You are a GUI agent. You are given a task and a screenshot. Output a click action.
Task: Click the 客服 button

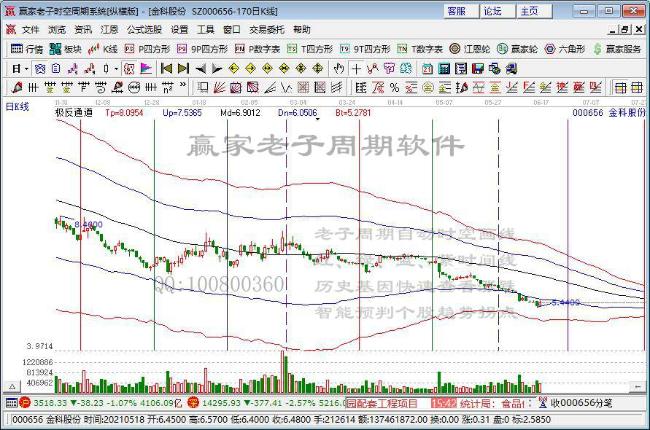tap(461, 11)
